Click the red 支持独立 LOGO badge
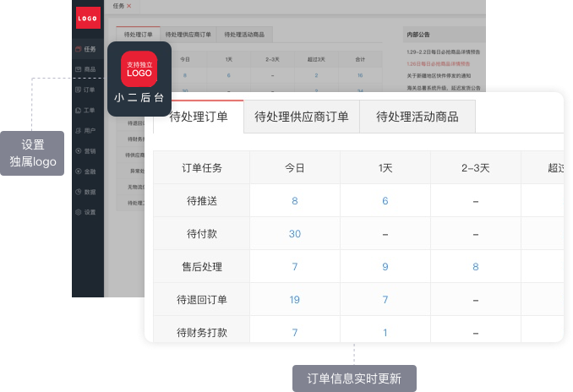This screenshot has height=392, width=573. [x=139, y=68]
